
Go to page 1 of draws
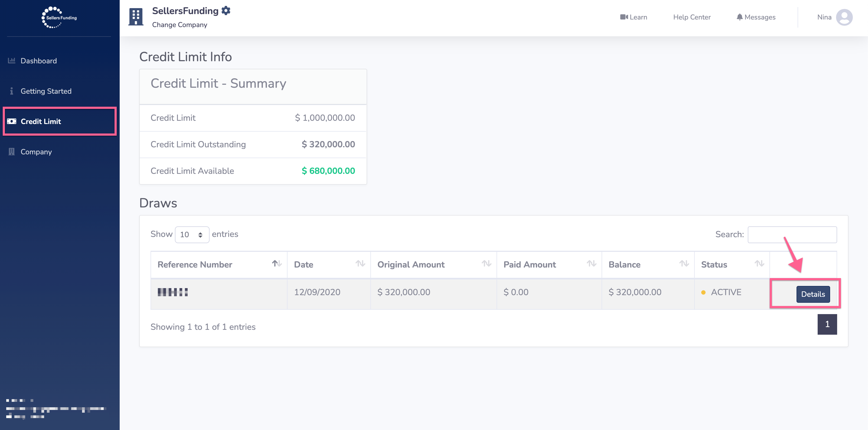click(x=827, y=324)
